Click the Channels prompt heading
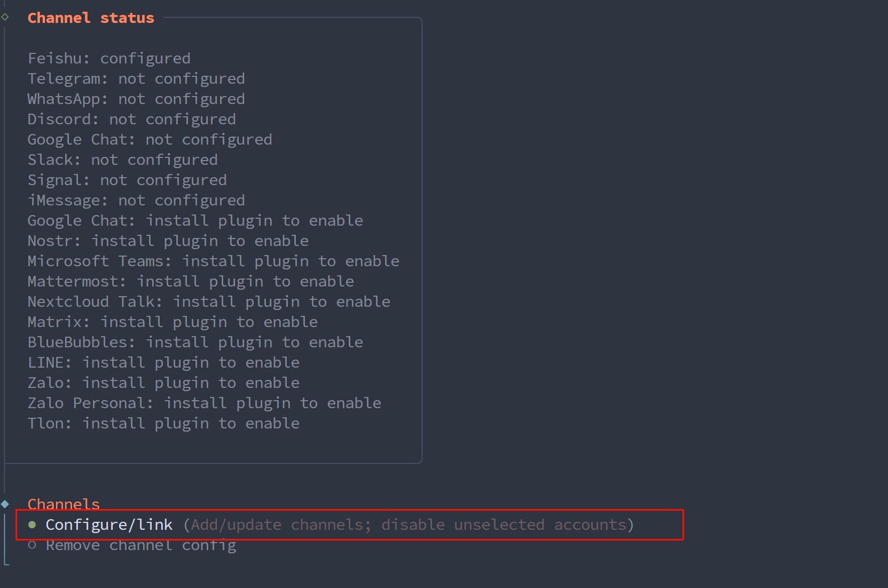888x588 pixels. [64, 504]
